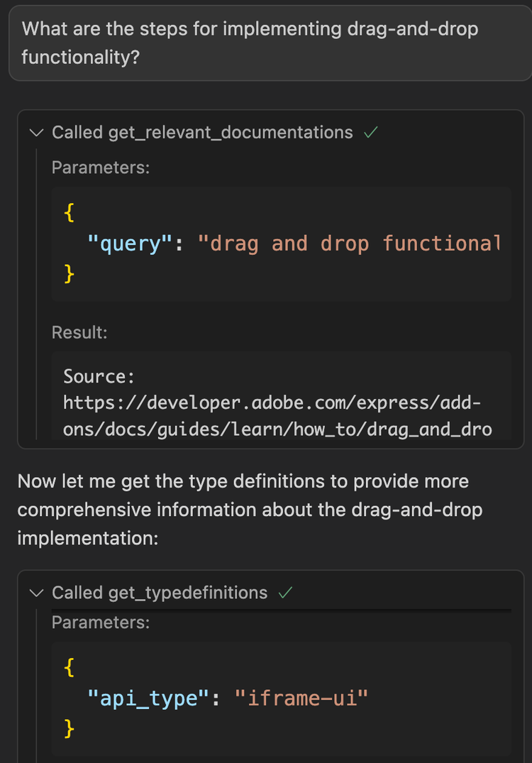Click "Parameters:" label under get_typedefinitions

coord(101,623)
